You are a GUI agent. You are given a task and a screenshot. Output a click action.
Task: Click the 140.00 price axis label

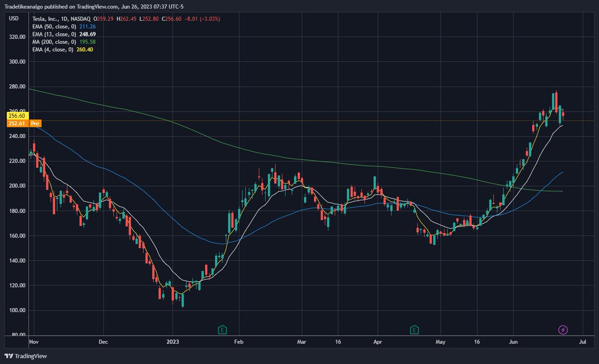(x=16, y=261)
